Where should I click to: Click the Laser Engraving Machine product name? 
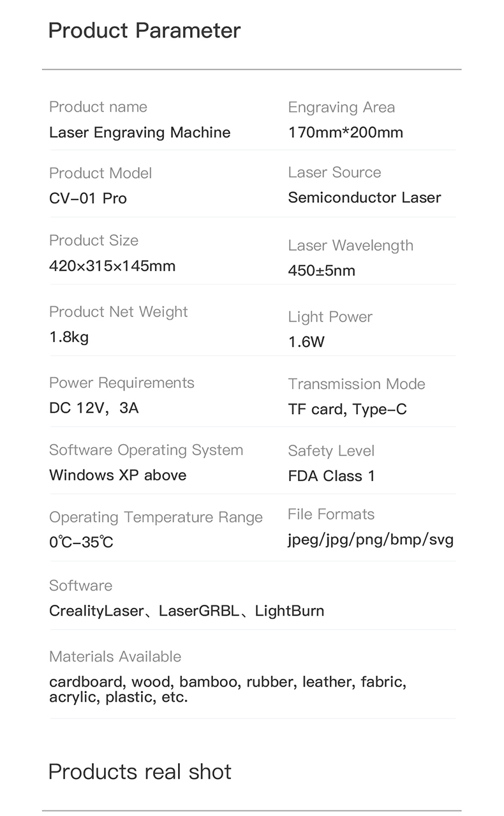(140, 133)
